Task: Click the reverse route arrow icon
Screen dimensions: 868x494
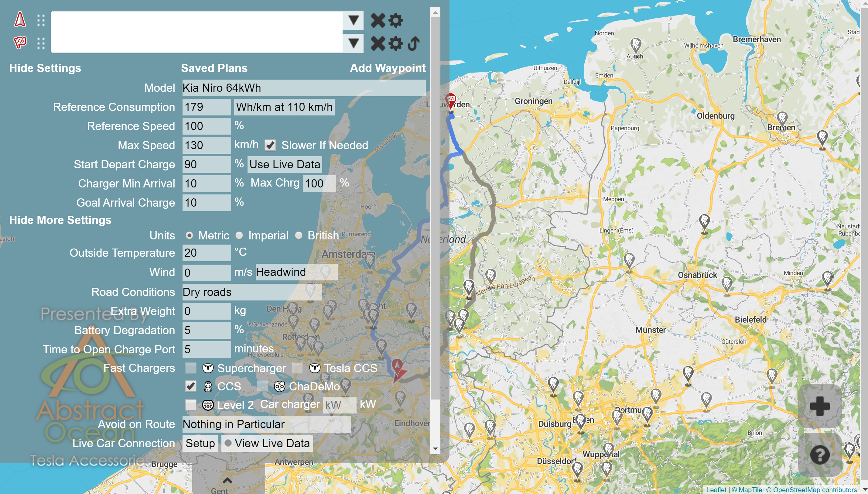Action: point(414,43)
